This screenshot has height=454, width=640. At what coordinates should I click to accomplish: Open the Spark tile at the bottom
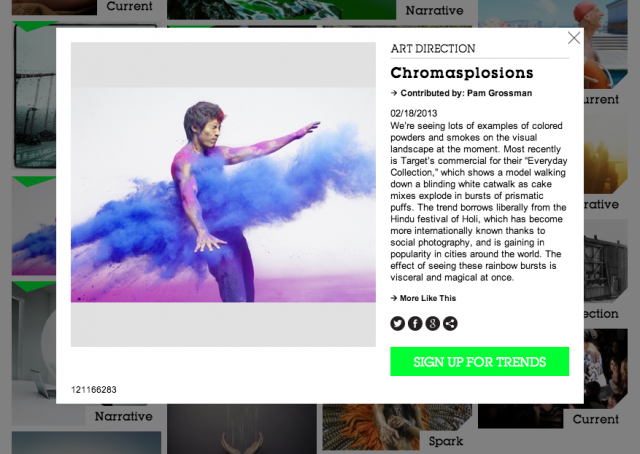click(x=445, y=441)
